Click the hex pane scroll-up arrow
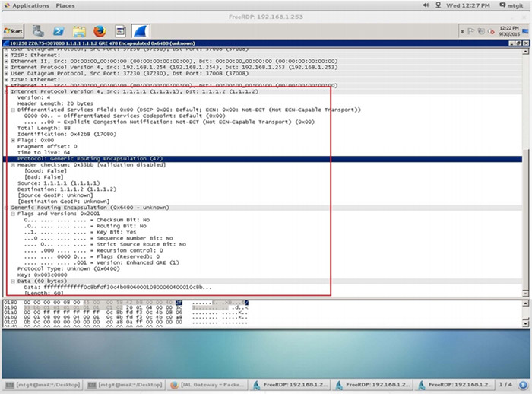The image size is (532, 394). click(526, 303)
